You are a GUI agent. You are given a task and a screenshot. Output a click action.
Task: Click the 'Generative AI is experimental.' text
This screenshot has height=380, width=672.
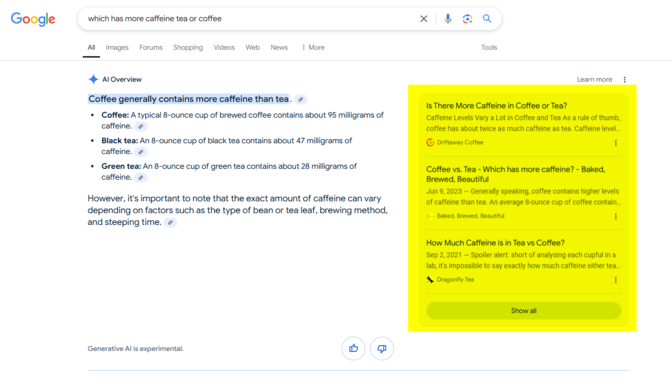point(135,349)
